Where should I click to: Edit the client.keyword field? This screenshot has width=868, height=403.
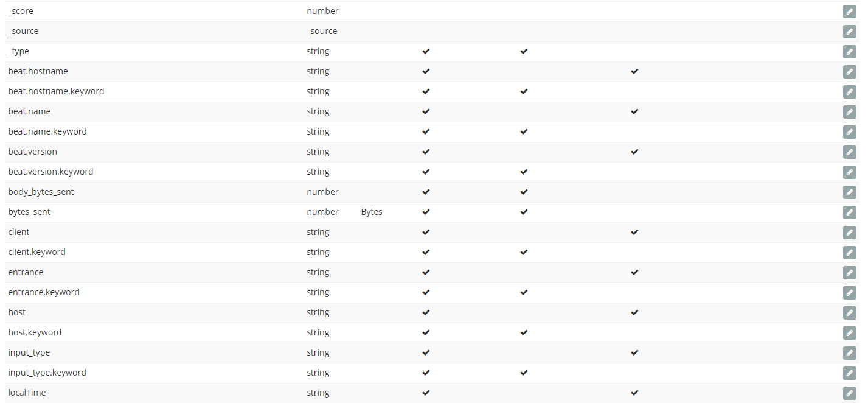coord(849,253)
